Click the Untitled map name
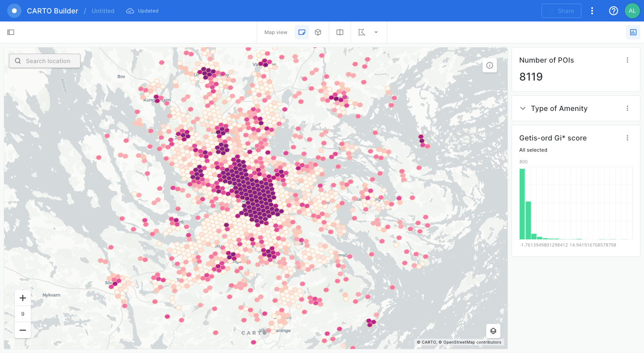This screenshot has width=644, height=353. [103, 11]
